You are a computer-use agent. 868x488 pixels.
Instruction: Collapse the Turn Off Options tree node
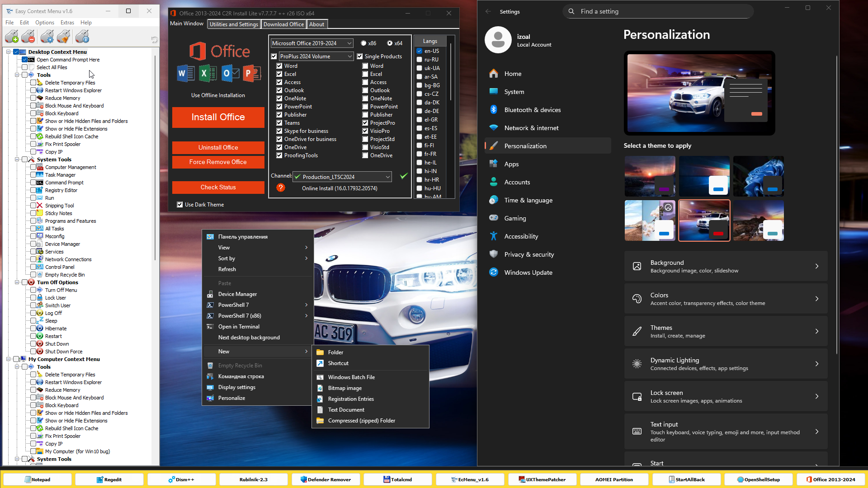coord(17,282)
